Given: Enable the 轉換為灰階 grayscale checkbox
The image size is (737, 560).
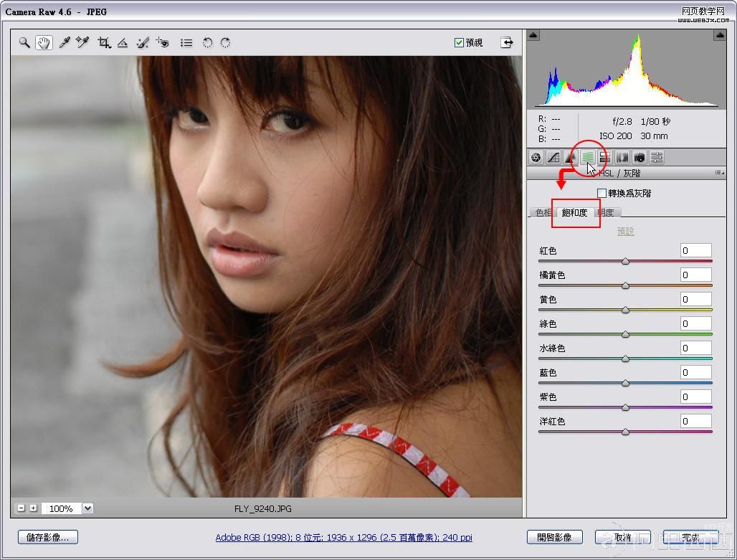Looking at the screenshot, I should [x=602, y=194].
